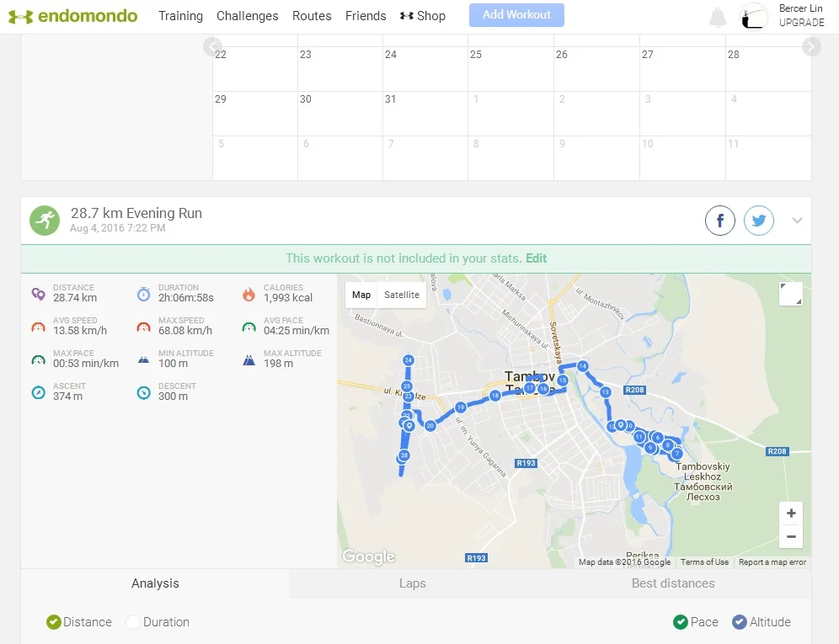Open the Bercer Lin profile avatar

[x=753, y=17]
